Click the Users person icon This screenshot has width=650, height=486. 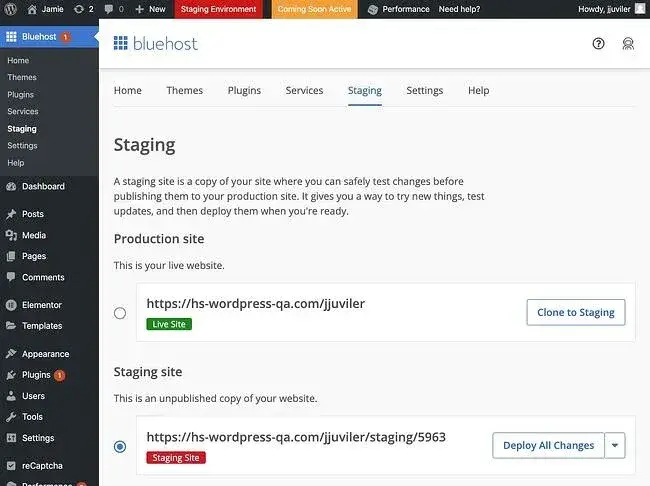tap(11, 396)
